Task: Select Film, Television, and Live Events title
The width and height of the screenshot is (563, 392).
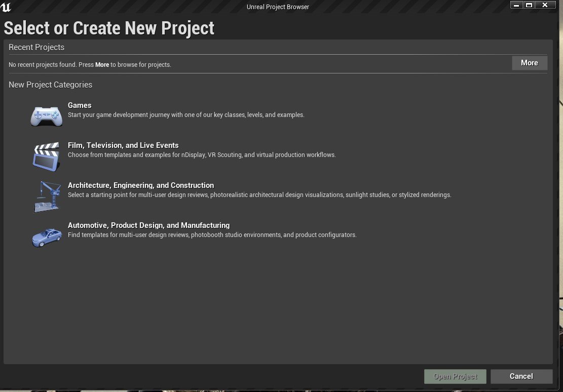Action: (x=123, y=145)
